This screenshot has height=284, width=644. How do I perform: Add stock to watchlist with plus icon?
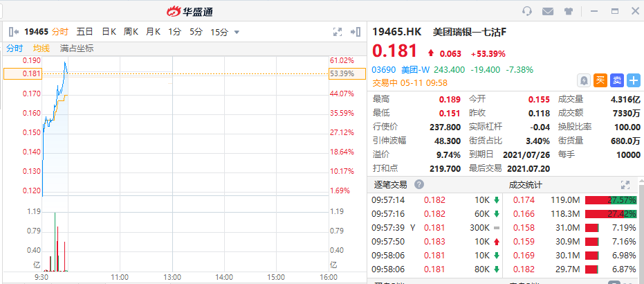pos(633,80)
